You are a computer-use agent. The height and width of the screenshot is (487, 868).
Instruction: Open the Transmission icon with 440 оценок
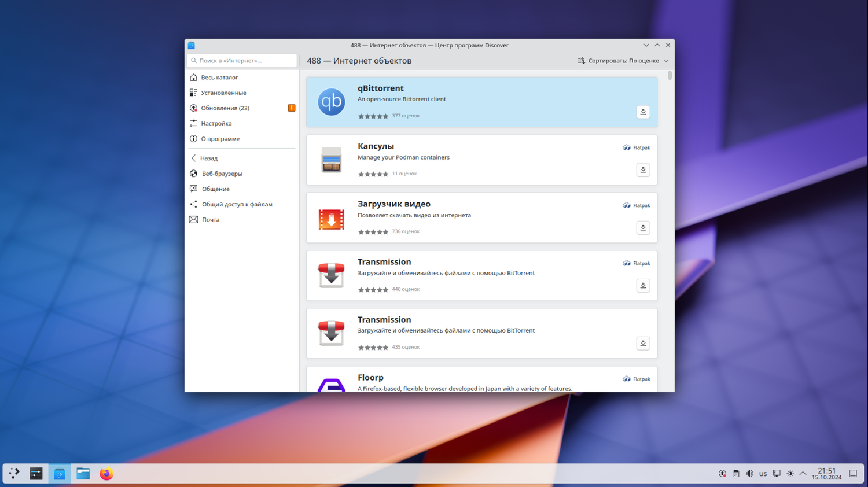click(331, 275)
